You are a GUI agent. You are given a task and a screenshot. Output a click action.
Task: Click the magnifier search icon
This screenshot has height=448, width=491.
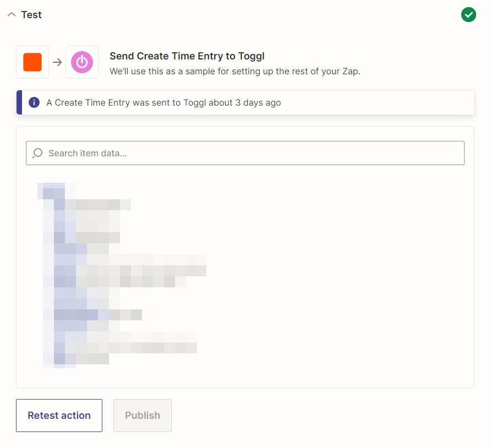(37, 153)
